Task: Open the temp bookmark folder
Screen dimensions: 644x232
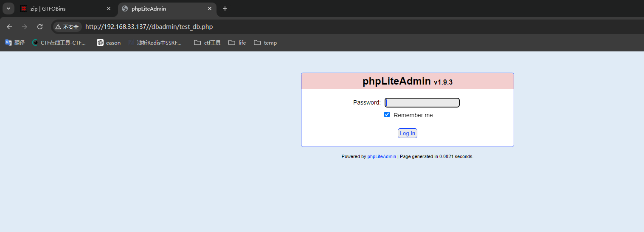Action: coord(265,42)
